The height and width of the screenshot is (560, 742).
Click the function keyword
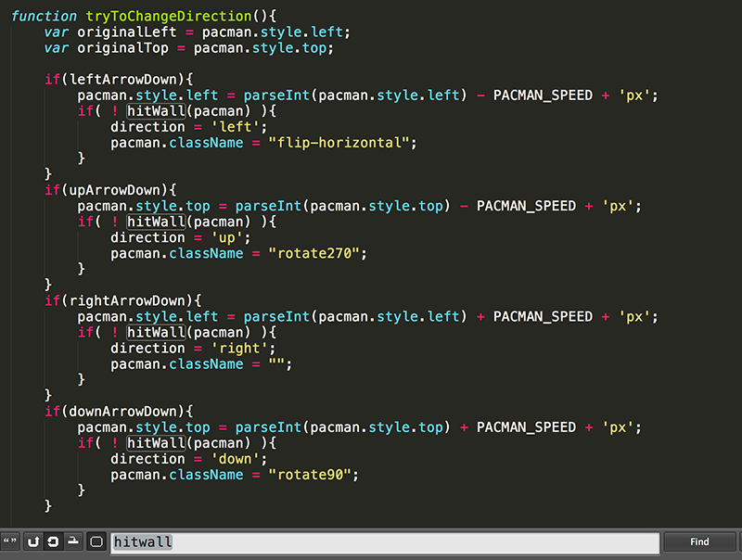point(44,16)
